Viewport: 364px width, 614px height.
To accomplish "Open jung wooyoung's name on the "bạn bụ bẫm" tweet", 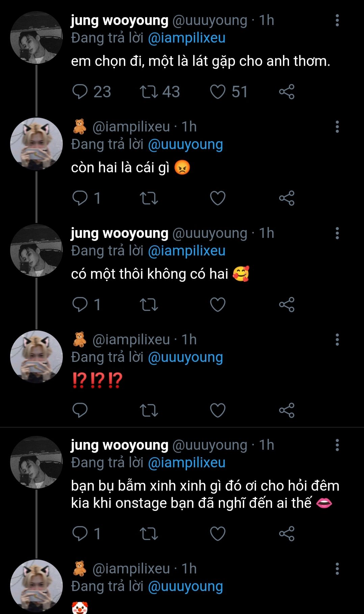I will 120,445.
